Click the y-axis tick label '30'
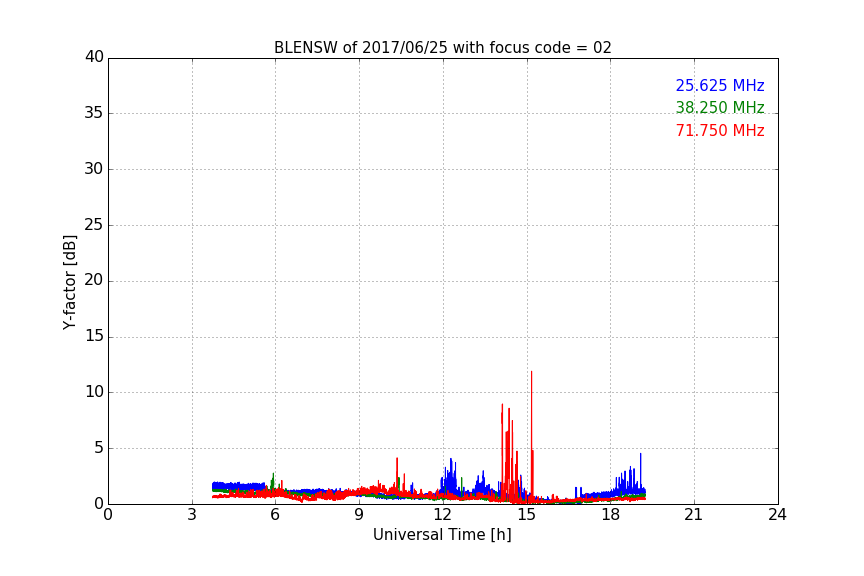The height and width of the screenshot is (576, 864). pos(94,169)
